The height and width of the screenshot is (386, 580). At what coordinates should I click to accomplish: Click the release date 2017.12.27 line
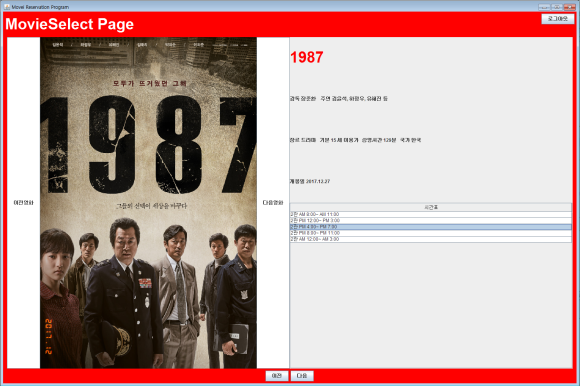click(310, 182)
